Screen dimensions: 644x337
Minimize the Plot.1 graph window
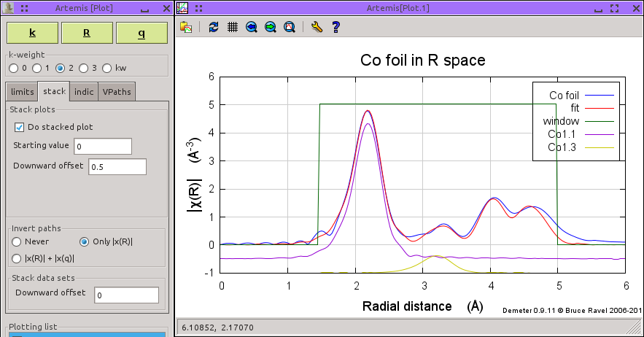(598, 9)
